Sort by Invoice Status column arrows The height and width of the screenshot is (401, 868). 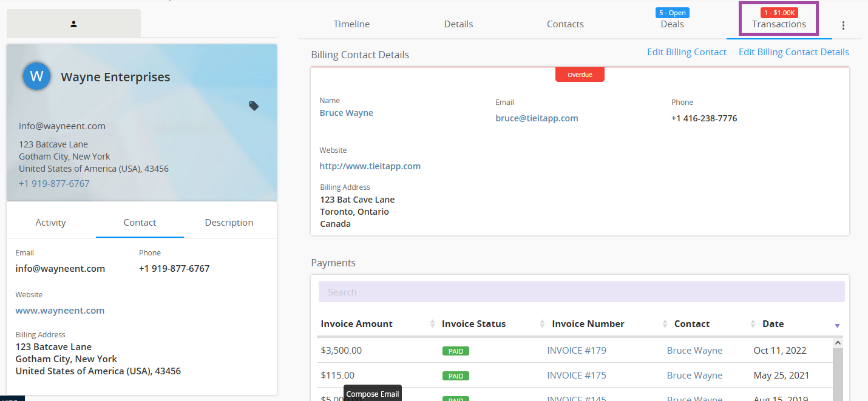coord(542,324)
